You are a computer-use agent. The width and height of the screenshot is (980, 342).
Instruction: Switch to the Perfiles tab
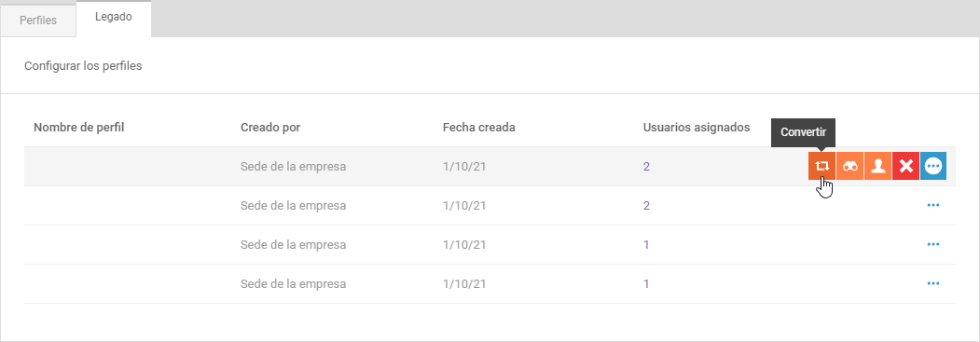(38, 20)
